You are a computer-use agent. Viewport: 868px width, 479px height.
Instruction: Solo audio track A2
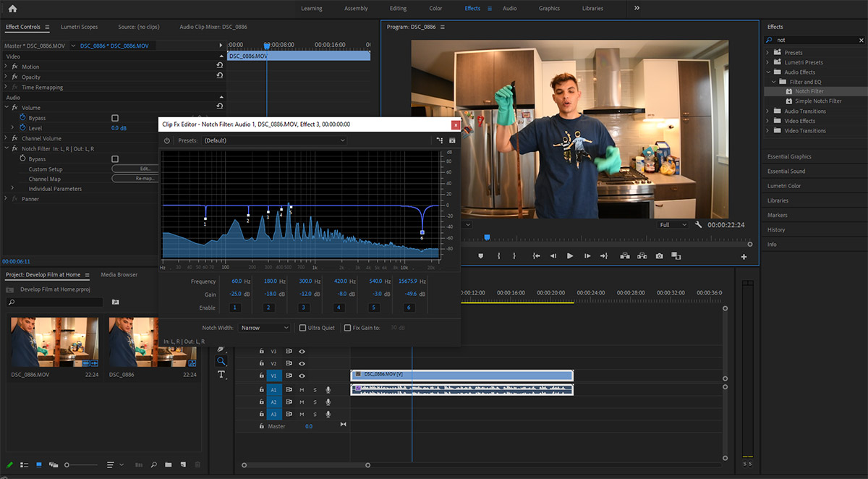[x=315, y=402]
